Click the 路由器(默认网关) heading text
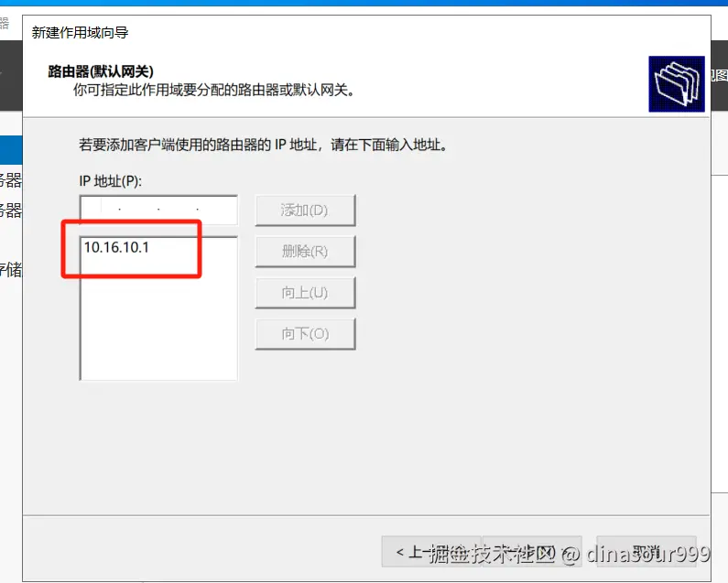 point(101,71)
